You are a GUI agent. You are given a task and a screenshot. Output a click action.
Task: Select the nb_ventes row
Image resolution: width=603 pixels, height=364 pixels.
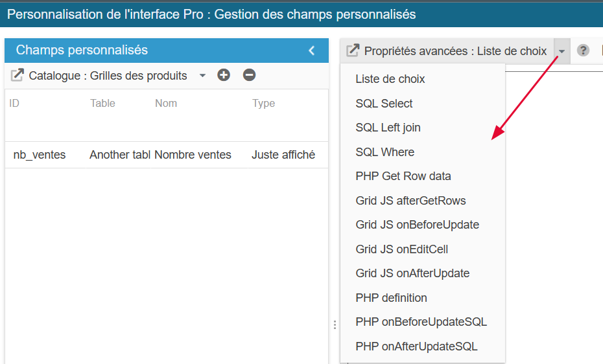point(40,155)
